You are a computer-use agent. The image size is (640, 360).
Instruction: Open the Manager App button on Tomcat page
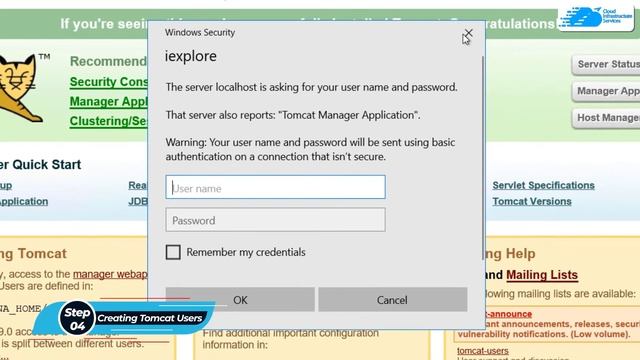[607, 91]
